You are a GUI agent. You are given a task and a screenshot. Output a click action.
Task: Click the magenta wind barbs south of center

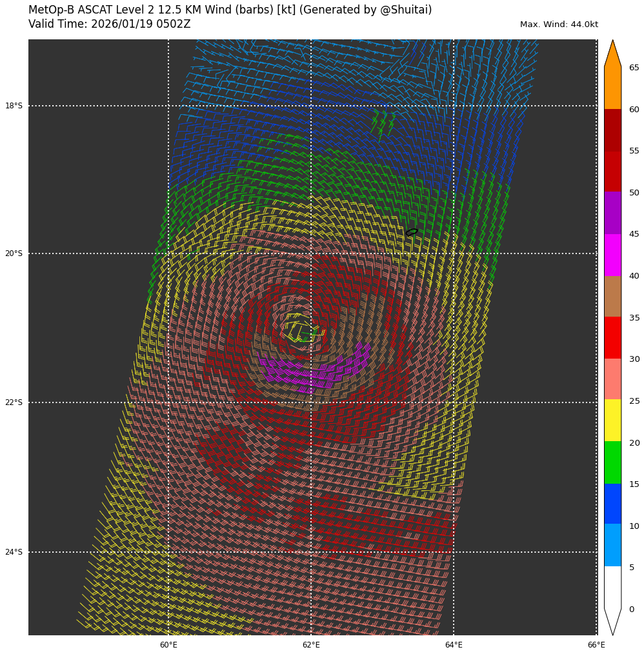coord(310,373)
